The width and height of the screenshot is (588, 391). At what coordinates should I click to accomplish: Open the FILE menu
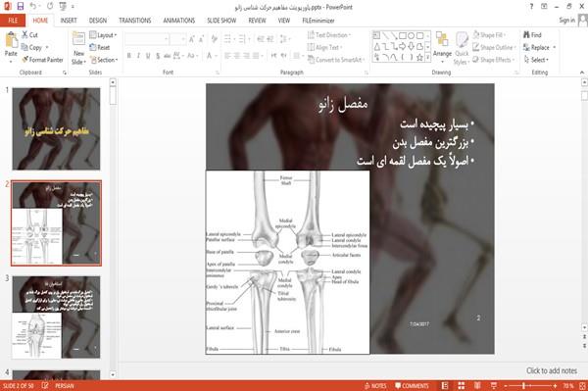tap(13, 21)
